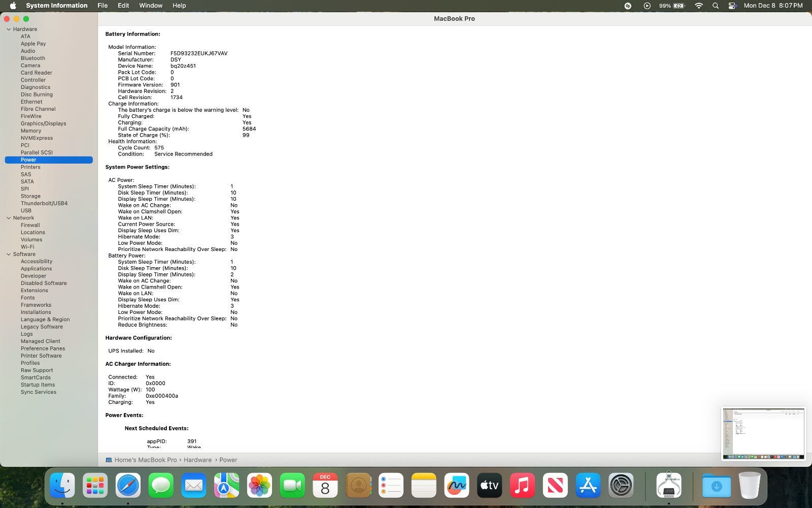Open Music app in Dock
812x508 pixels.
(522, 486)
